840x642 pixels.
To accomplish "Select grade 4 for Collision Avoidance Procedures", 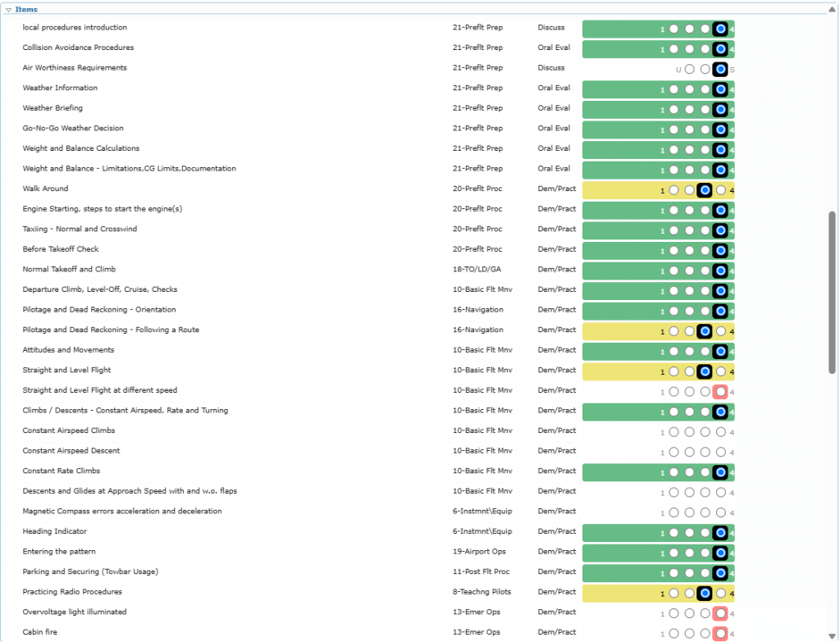I will [721, 49].
